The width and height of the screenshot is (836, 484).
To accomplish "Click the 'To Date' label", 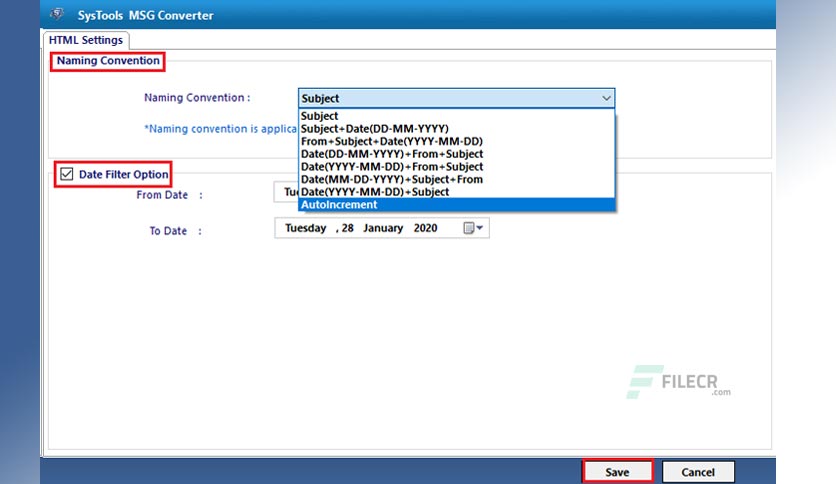I will 168,231.
